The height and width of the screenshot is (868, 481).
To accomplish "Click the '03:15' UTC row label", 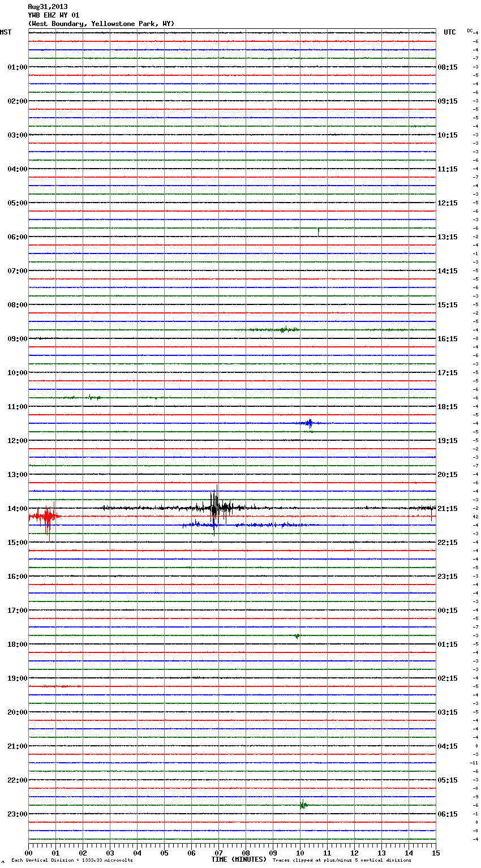I will [448, 712].
